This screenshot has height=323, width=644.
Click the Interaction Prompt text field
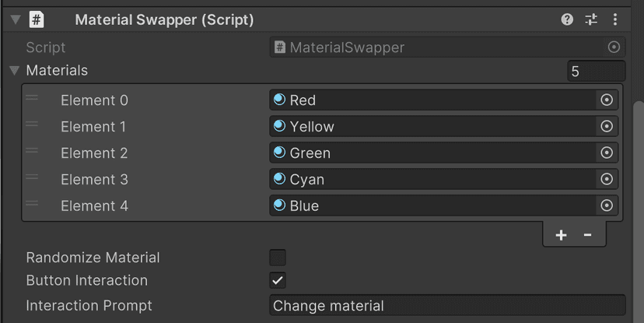(447, 306)
